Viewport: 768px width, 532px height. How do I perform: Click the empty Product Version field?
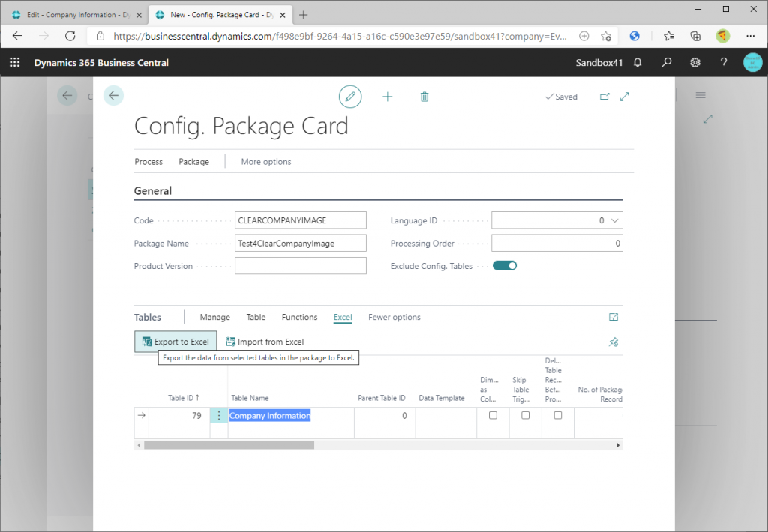coord(300,266)
